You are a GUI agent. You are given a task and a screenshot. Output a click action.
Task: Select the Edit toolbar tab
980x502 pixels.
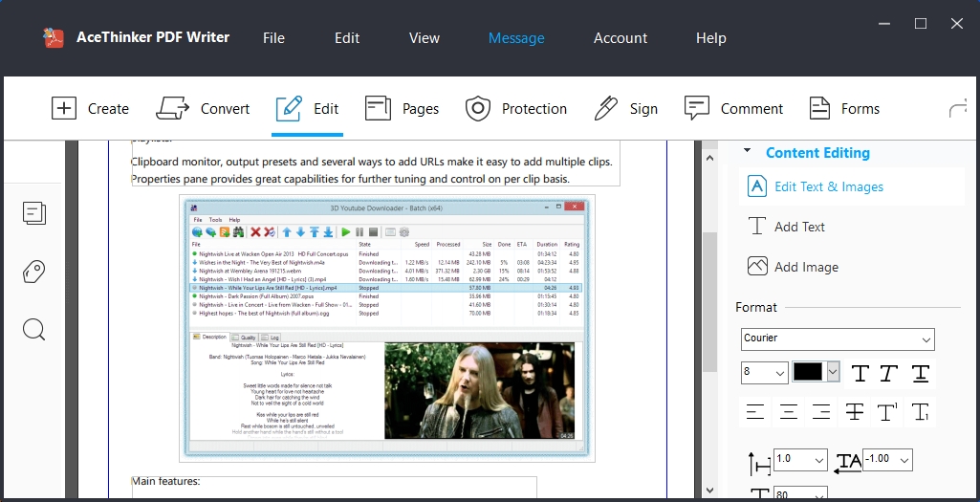tap(307, 109)
